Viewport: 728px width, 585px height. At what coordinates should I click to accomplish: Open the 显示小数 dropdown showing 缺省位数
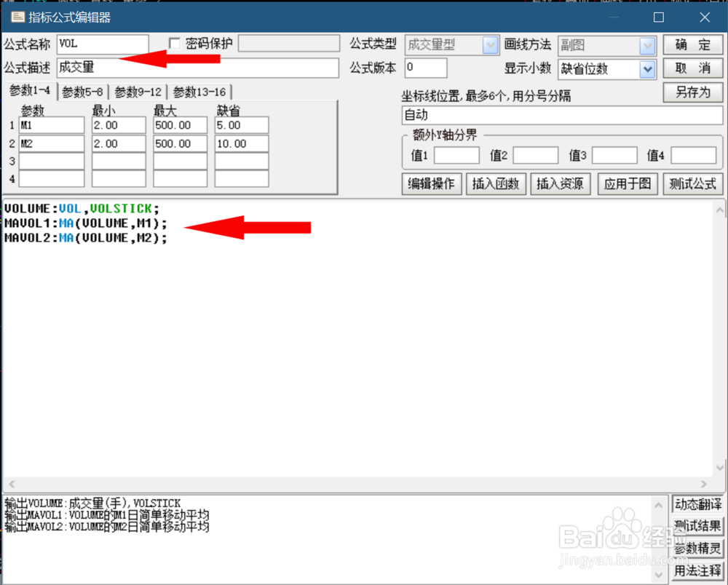click(x=646, y=69)
